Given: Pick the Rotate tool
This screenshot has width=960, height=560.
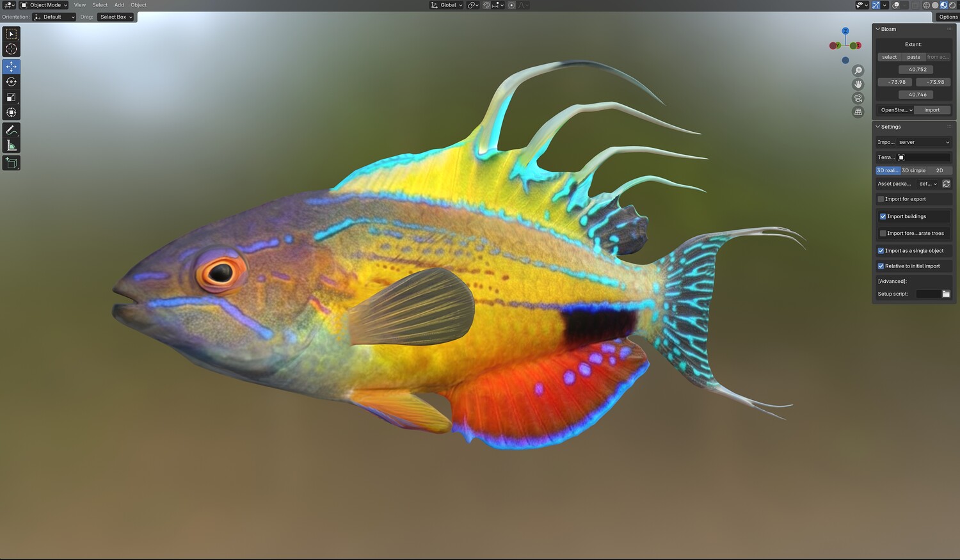Looking at the screenshot, I should (x=12, y=82).
